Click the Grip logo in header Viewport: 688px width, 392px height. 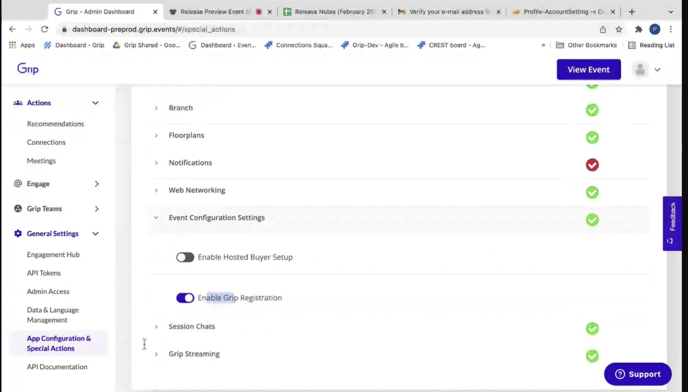click(28, 69)
